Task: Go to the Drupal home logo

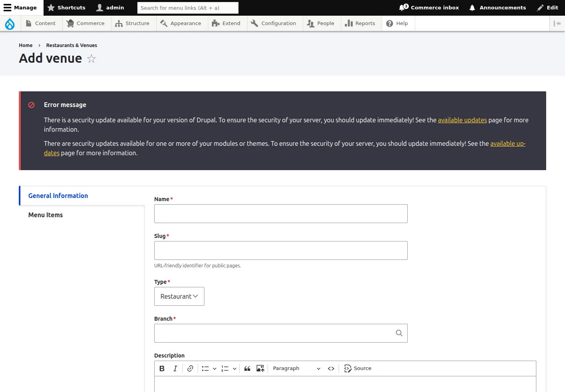Action: pos(10,24)
